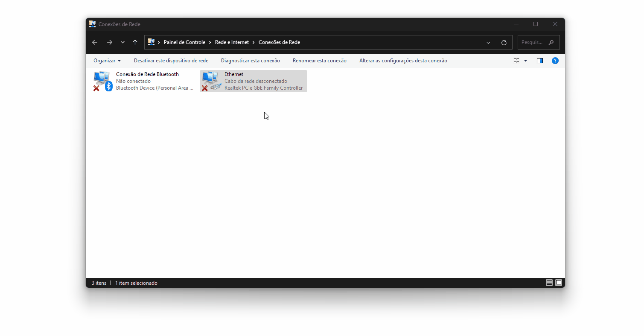Image resolution: width=644 pixels, height=336 pixels.
Task: Open the view options dropdown arrow
Action: tap(526, 61)
